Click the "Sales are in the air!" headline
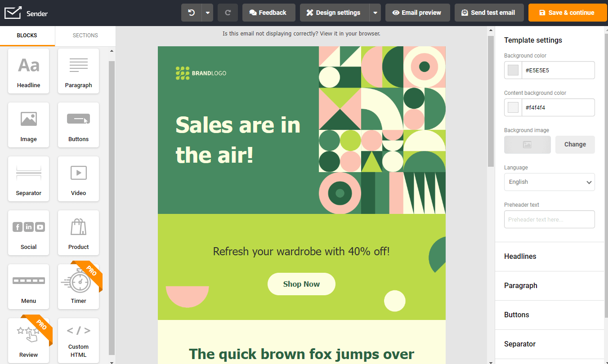This screenshot has width=608, height=364. (238, 140)
